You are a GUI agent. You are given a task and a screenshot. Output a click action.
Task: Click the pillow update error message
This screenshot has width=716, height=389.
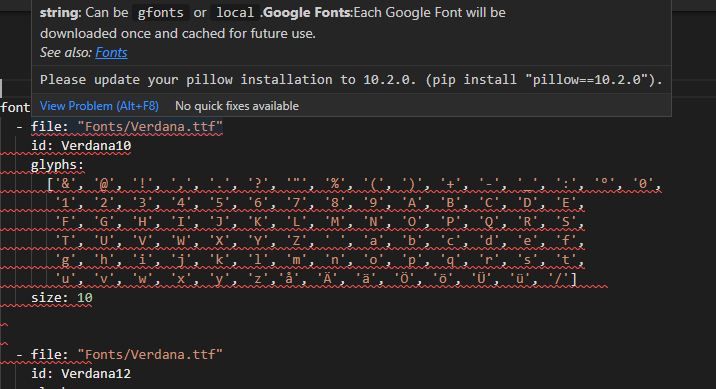[351, 80]
